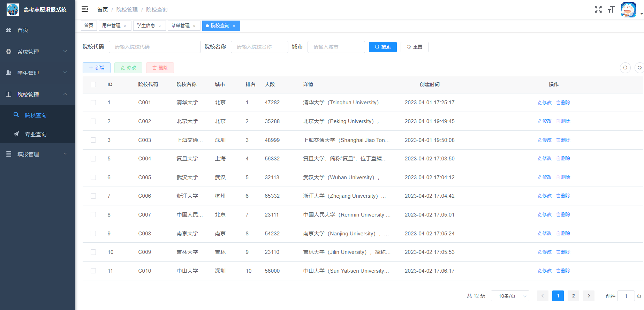Check the row for 浙江大学

pyautogui.click(x=93, y=196)
